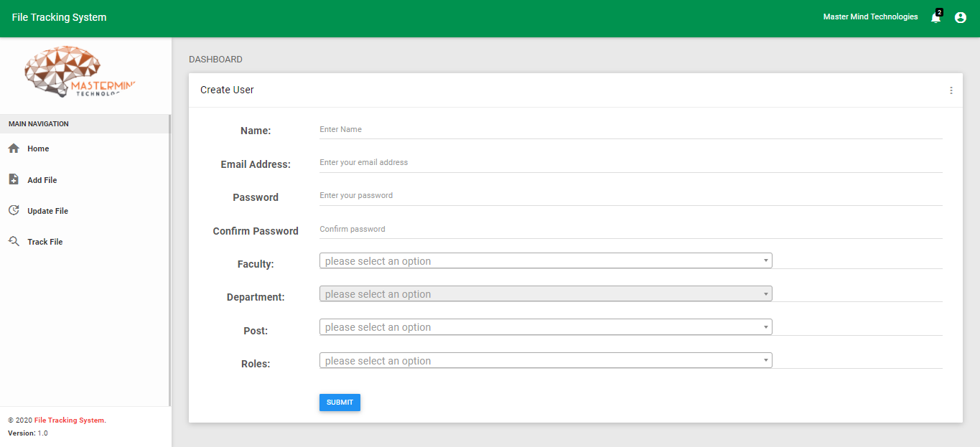Expand the Faculty dropdown

pos(545,261)
